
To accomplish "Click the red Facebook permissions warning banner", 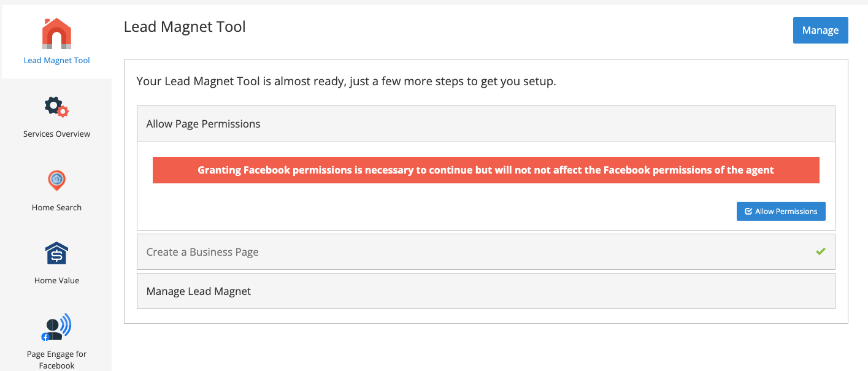I will (x=486, y=170).
